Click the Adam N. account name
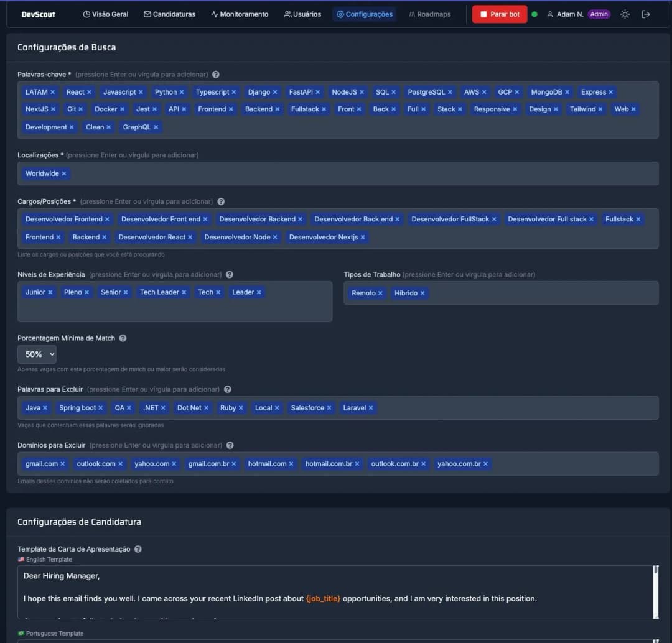 point(571,14)
